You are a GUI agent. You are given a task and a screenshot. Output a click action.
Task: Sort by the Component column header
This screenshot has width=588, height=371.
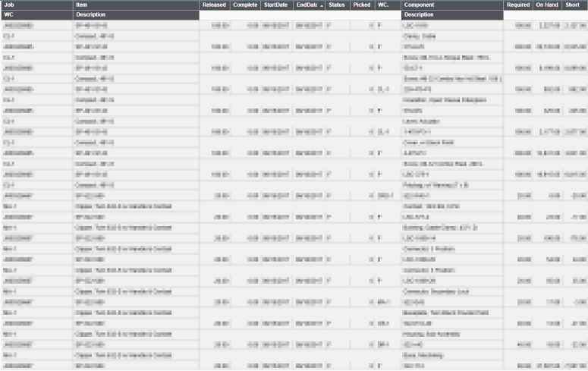pyautogui.click(x=419, y=5)
